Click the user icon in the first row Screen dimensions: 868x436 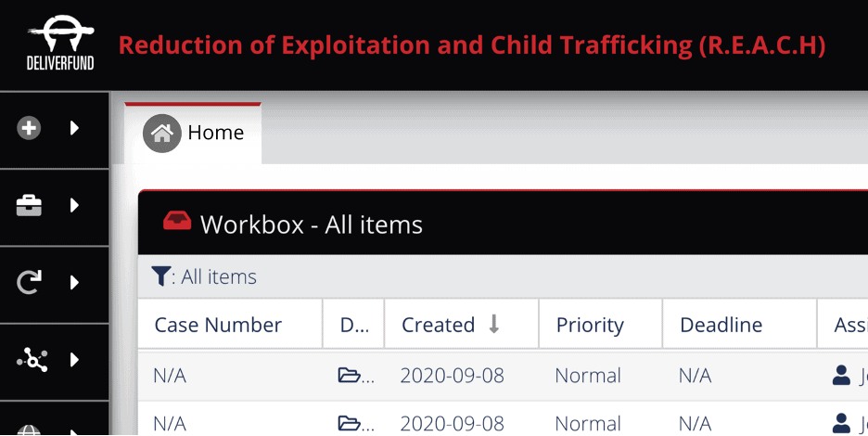[841, 375]
